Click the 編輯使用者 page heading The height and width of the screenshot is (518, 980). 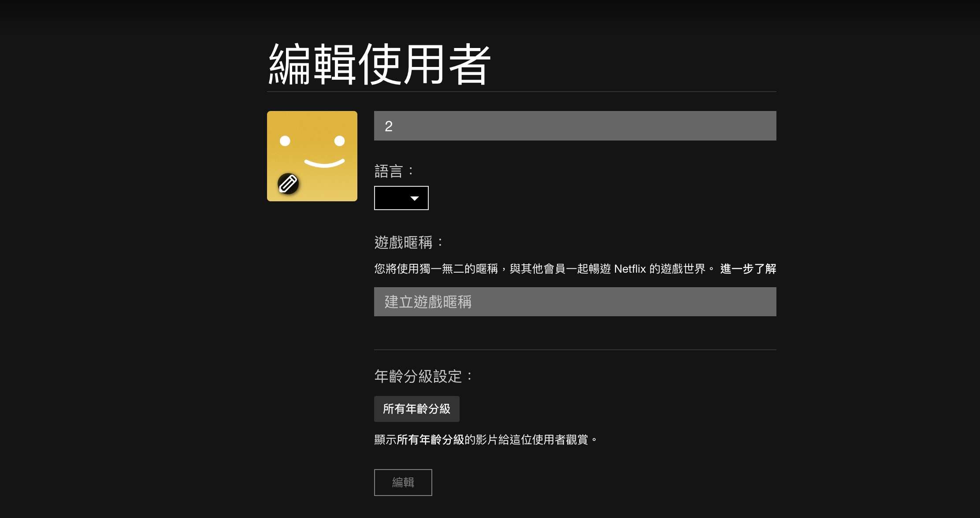point(379,64)
